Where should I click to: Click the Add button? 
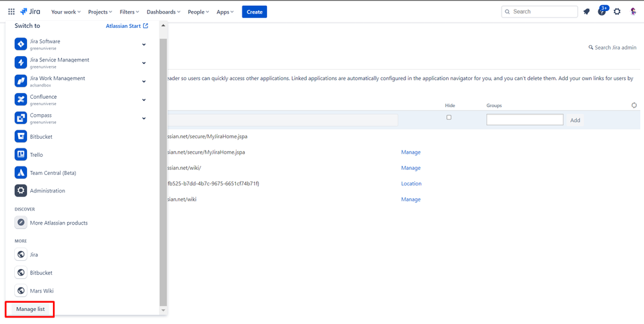pyautogui.click(x=575, y=120)
